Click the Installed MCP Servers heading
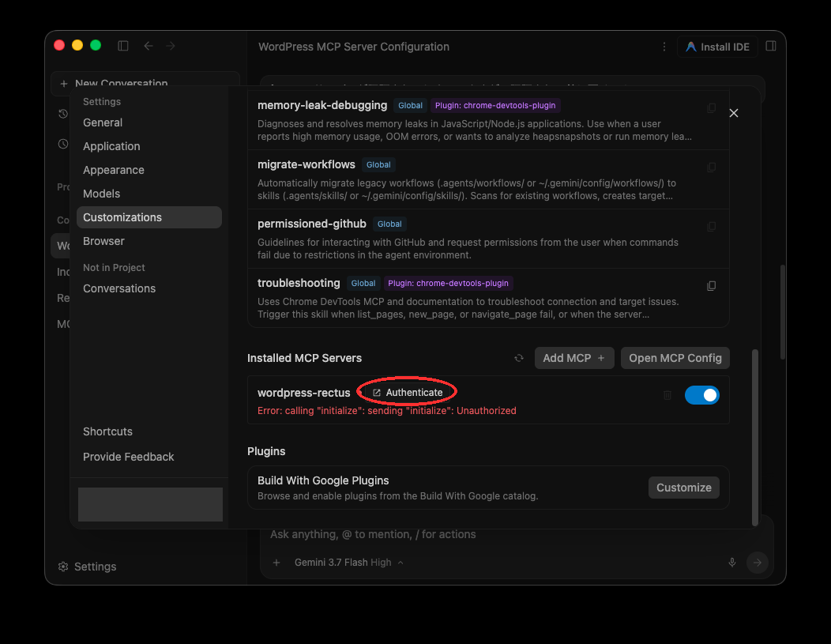Viewport: 831px width, 644px height. 304,358
